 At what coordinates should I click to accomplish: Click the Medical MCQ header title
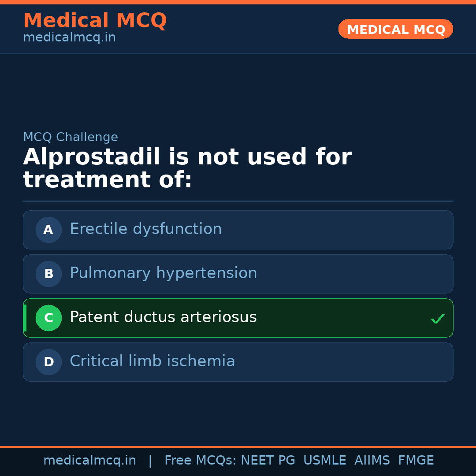coord(95,21)
